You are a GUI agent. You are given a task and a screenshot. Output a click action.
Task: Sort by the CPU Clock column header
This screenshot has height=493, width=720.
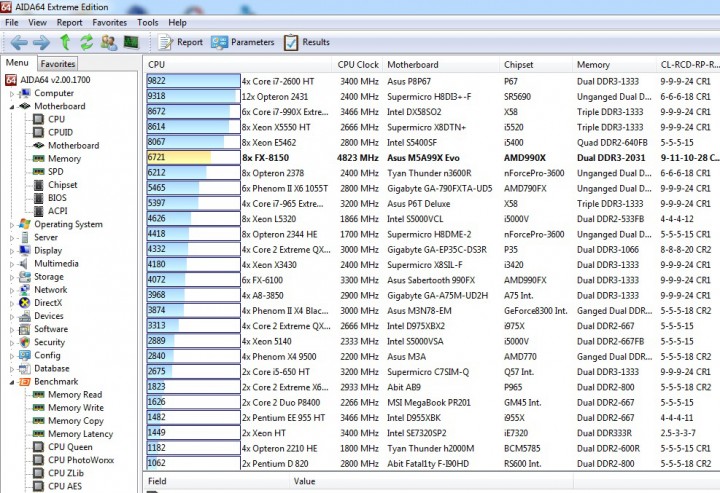pyautogui.click(x=358, y=65)
